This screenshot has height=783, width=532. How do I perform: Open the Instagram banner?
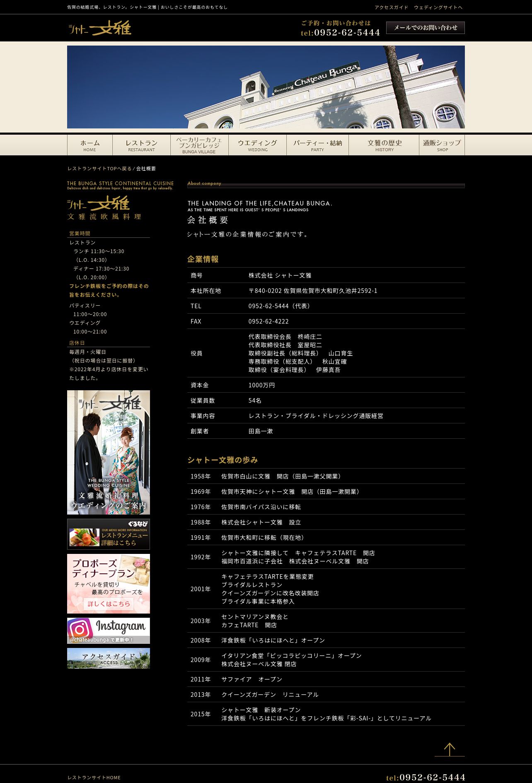[x=109, y=631]
